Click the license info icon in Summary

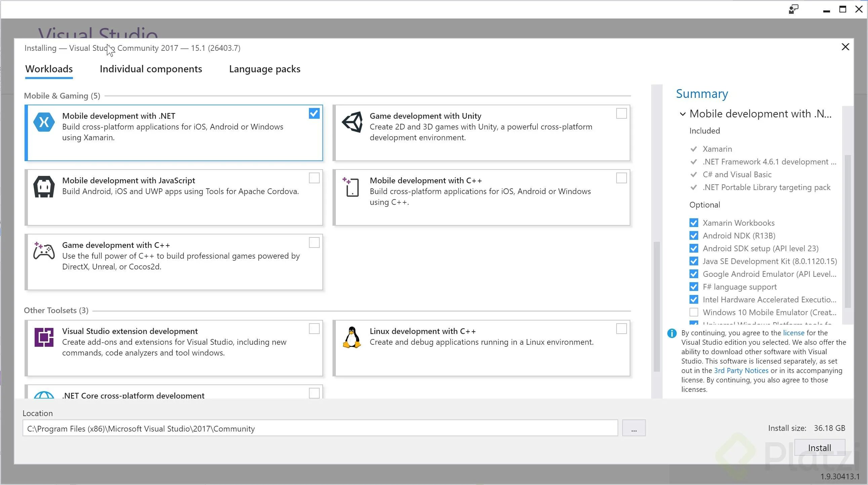coord(672,333)
